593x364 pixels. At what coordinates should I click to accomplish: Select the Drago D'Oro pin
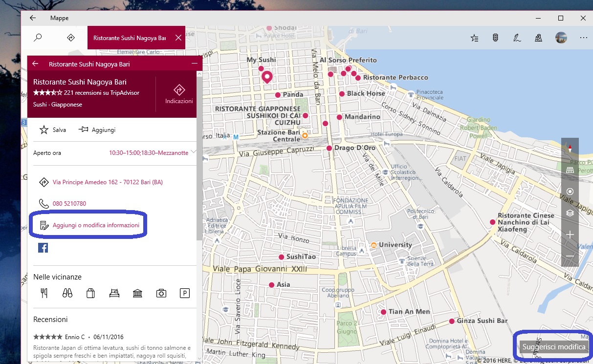(329, 148)
